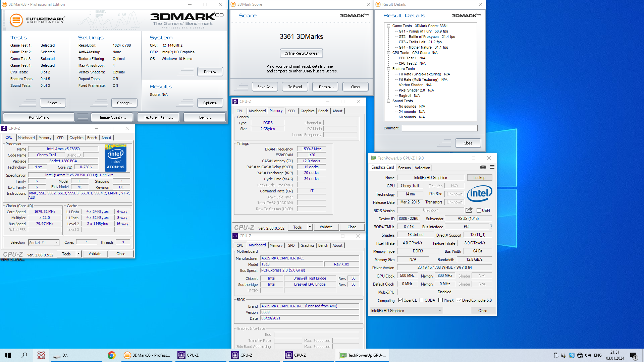
Task: Select GT1 - Wings of Fury tree row
Action: (x=423, y=31)
